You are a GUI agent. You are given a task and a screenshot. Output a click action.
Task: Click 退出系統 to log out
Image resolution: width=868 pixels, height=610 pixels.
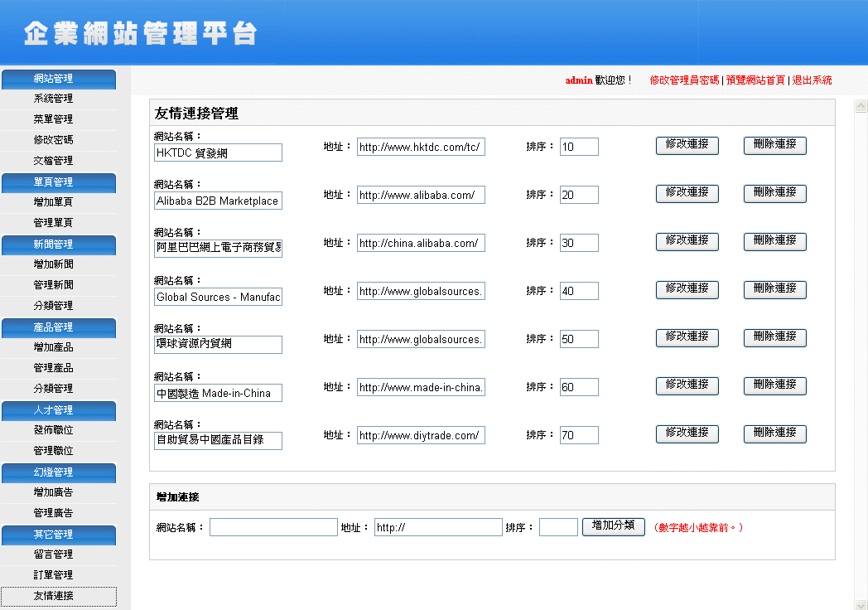click(x=812, y=80)
